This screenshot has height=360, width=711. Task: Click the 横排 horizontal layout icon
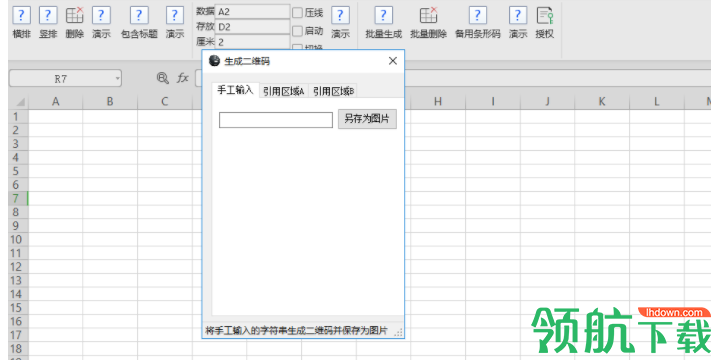(21, 15)
